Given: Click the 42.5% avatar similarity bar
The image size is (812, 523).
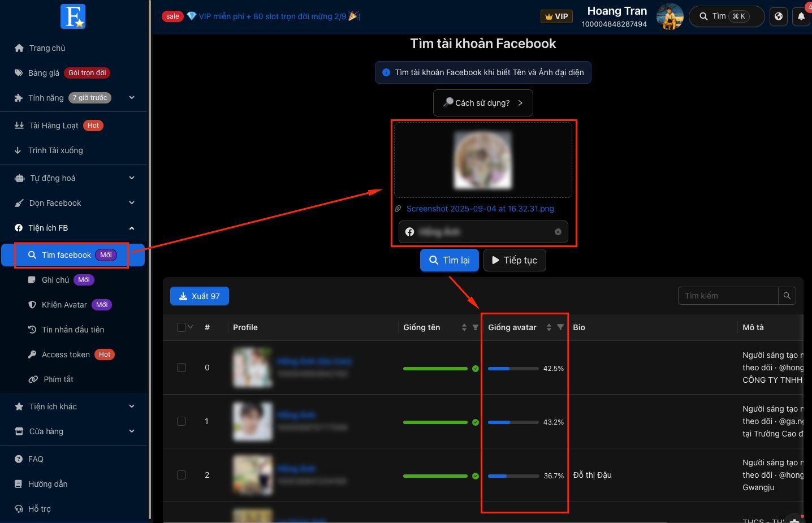Looking at the screenshot, I should [x=513, y=369].
